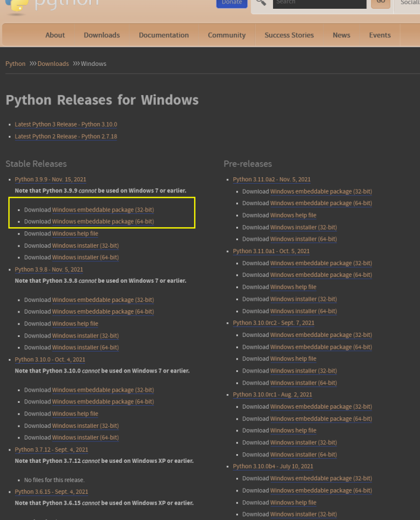Click the Downloads breadcrumb link

coord(53,64)
